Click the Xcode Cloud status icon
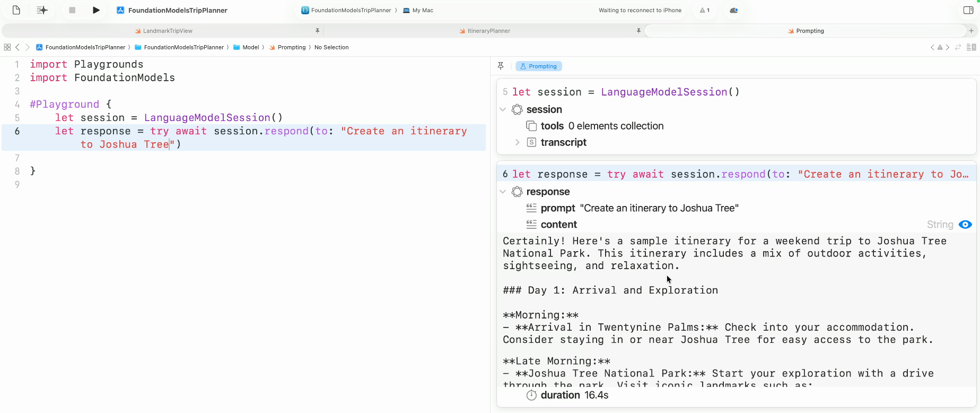Image resolution: width=980 pixels, height=413 pixels. click(x=734, y=10)
